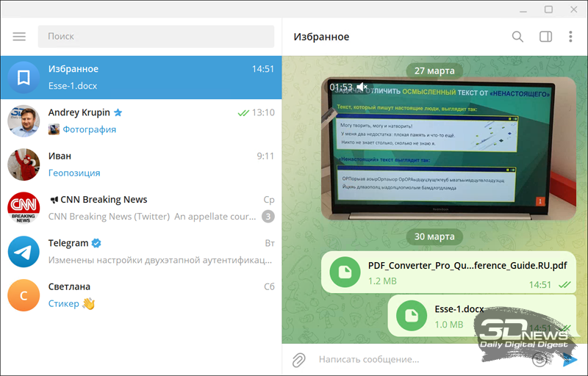Click the paperclip attach file icon
The width and height of the screenshot is (588, 376).
coord(299,359)
